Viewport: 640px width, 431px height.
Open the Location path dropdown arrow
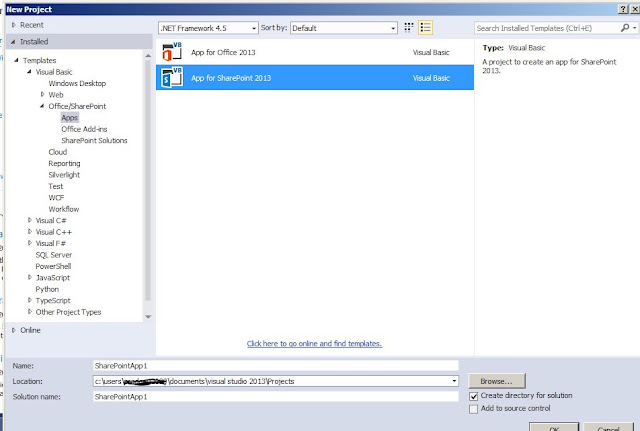(454, 381)
